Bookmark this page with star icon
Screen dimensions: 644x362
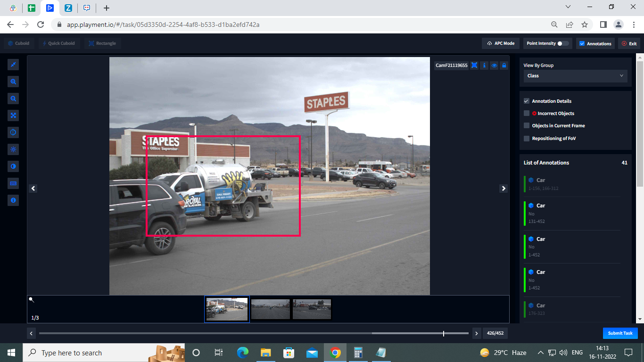click(585, 25)
